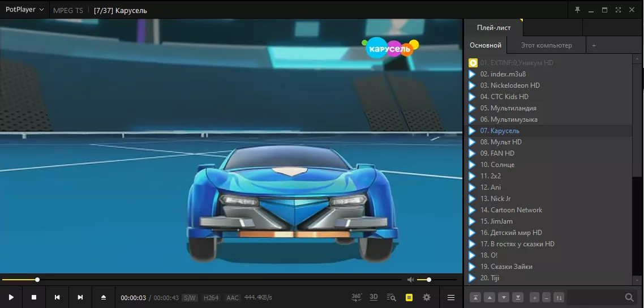Select the Основной playlist tab
Screen dimensions: 644x308
click(x=486, y=45)
